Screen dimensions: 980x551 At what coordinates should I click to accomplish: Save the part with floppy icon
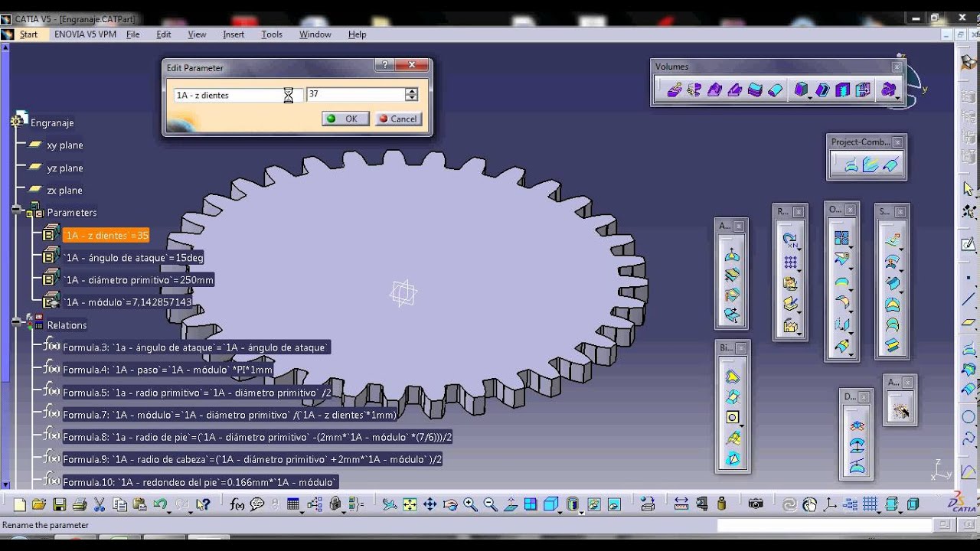pyautogui.click(x=59, y=504)
